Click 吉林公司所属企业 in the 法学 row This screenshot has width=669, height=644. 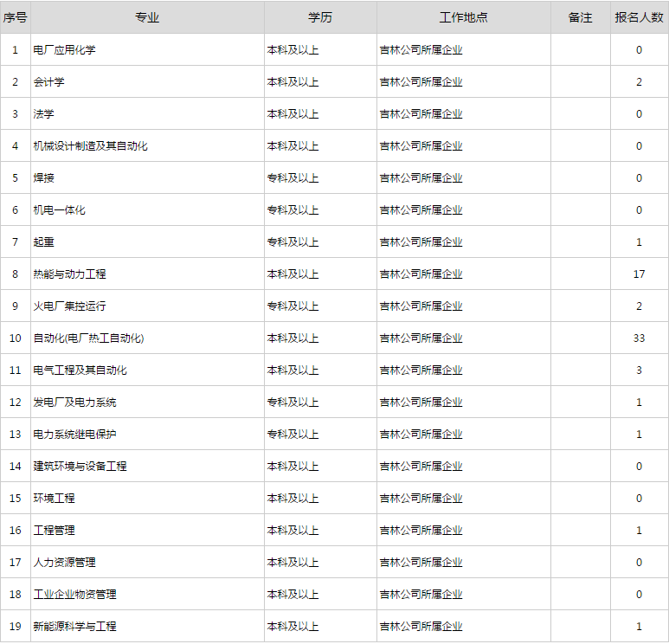pyautogui.click(x=421, y=114)
